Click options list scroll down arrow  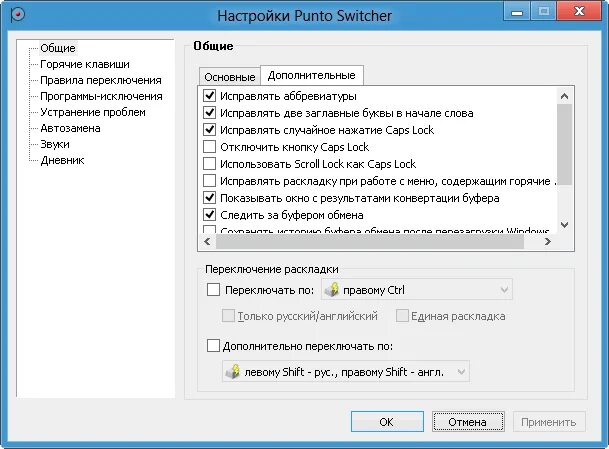565,225
